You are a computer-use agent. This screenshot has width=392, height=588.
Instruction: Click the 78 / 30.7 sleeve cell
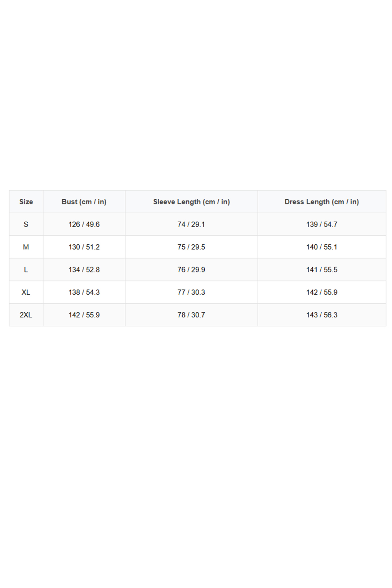(191, 315)
